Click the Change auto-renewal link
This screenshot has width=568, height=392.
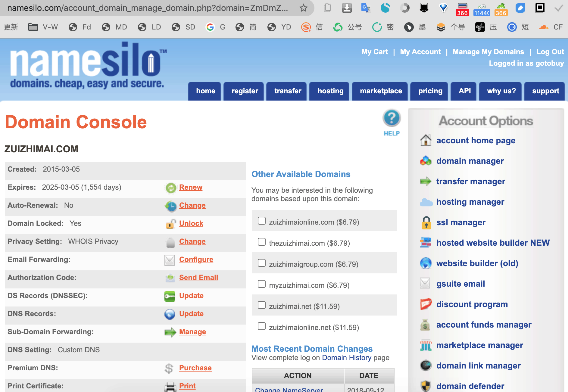click(x=192, y=205)
